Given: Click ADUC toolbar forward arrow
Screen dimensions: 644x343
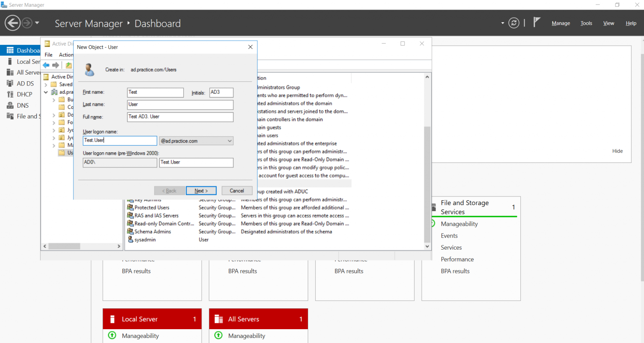Looking at the screenshot, I should pyautogui.click(x=55, y=65).
